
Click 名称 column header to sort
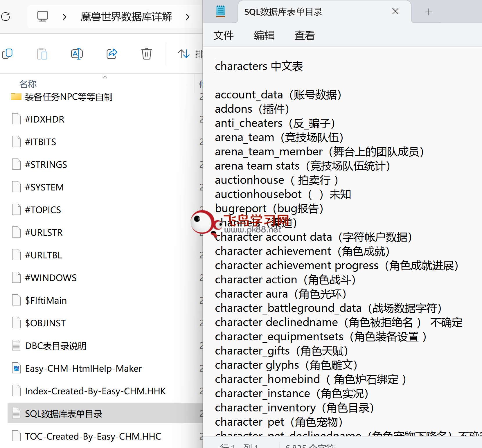(28, 84)
